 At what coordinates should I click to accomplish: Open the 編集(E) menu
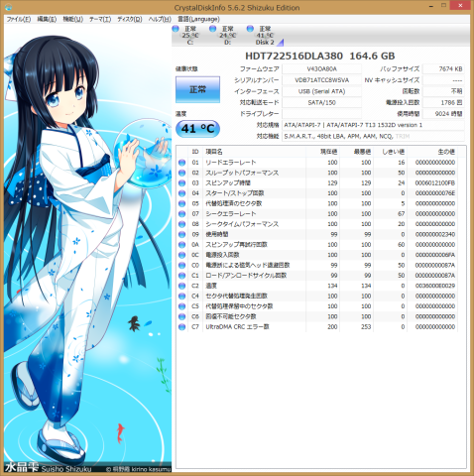(47, 19)
